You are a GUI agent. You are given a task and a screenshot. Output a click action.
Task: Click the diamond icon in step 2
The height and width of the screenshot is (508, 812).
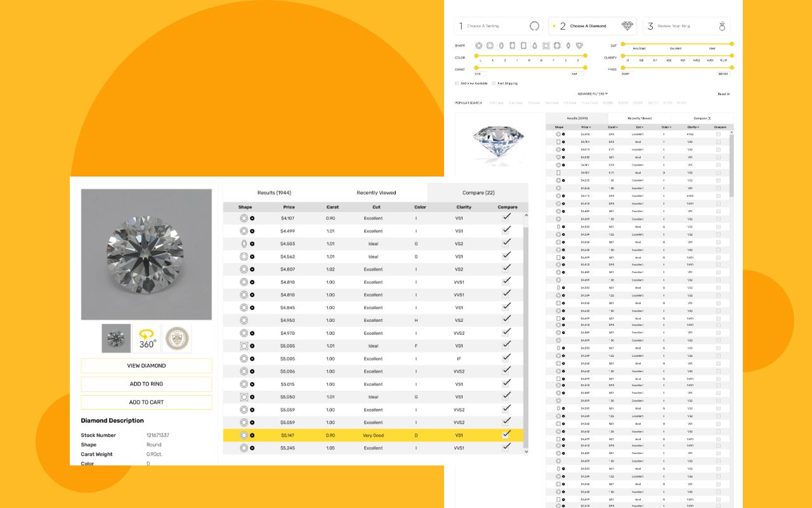(628, 26)
